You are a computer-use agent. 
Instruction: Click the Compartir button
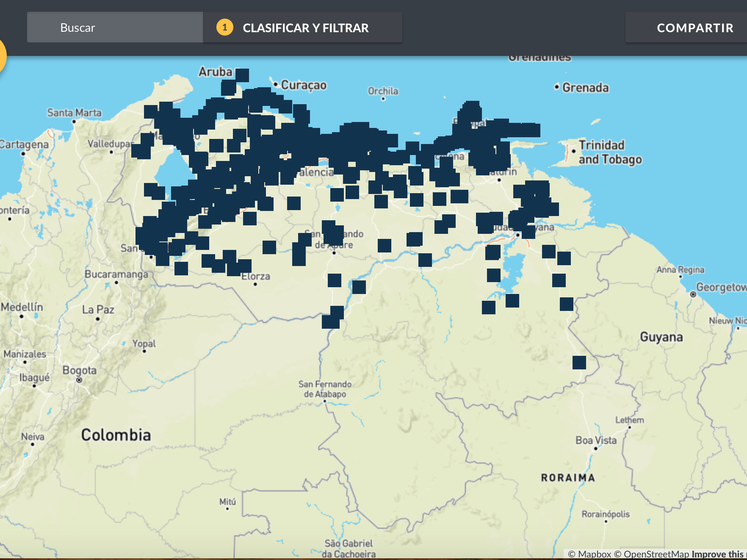click(x=694, y=28)
